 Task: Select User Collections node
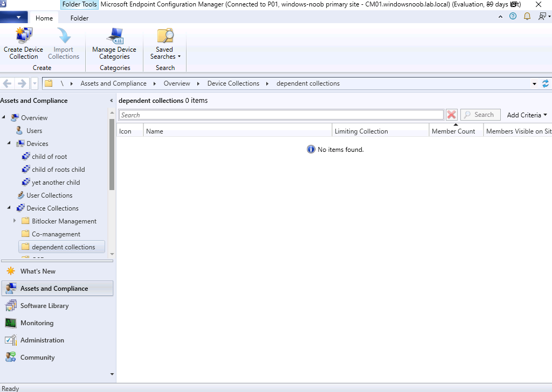coord(49,195)
